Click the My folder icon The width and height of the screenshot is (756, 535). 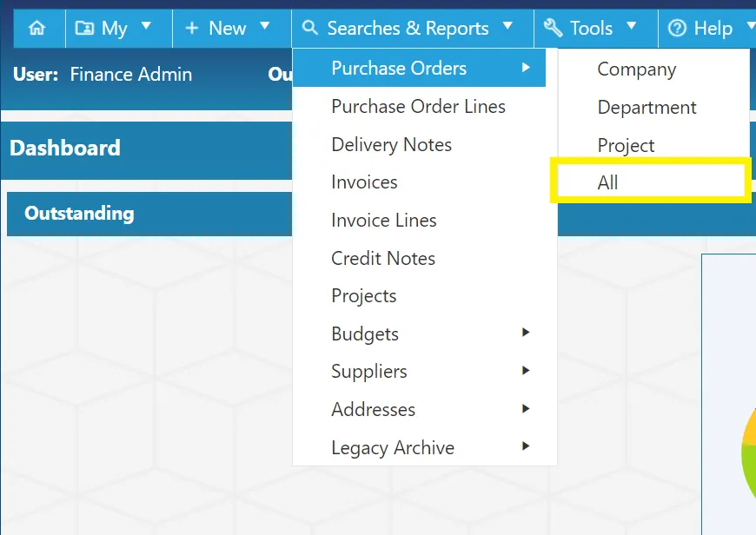click(84, 28)
